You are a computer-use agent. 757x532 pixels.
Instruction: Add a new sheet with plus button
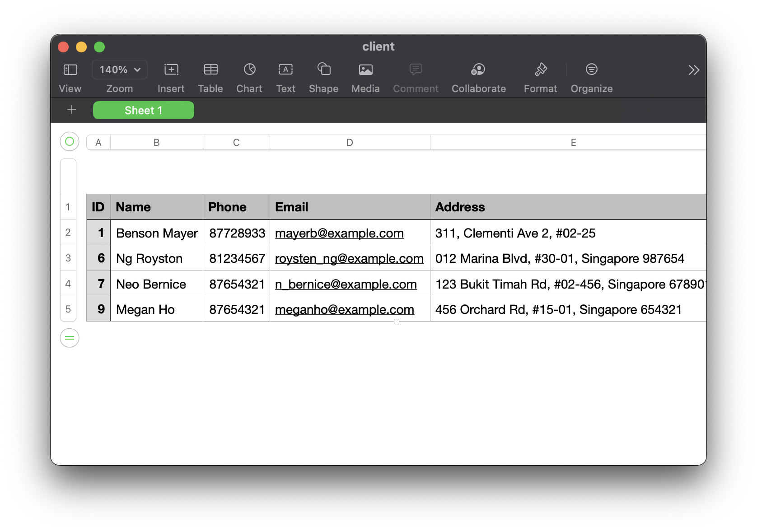[x=71, y=110]
